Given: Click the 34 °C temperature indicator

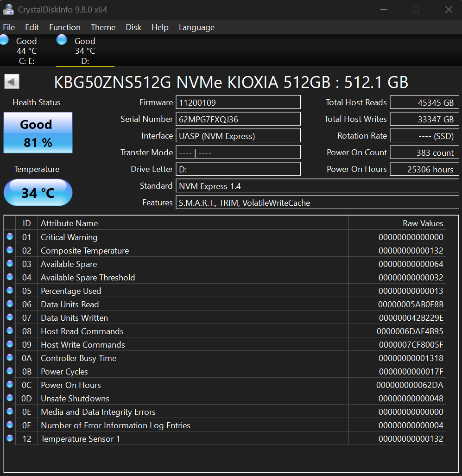Looking at the screenshot, I should (38, 192).
